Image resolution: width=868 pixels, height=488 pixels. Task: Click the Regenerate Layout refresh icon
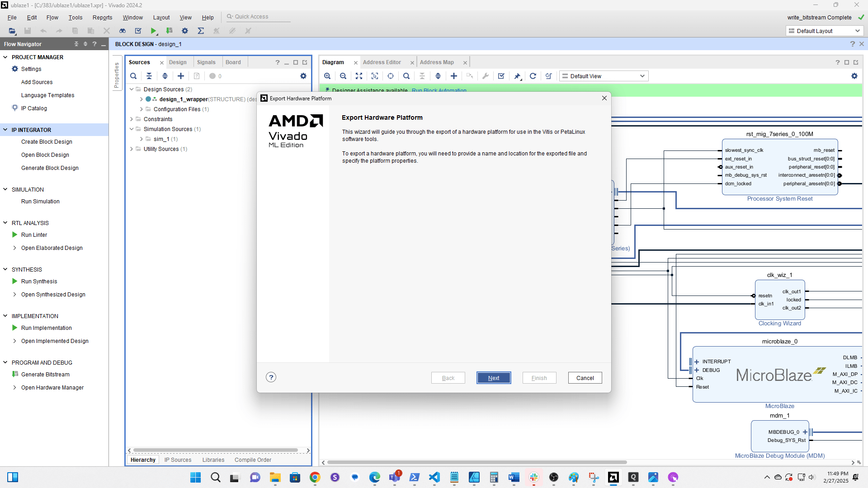(x=533, y=76)
